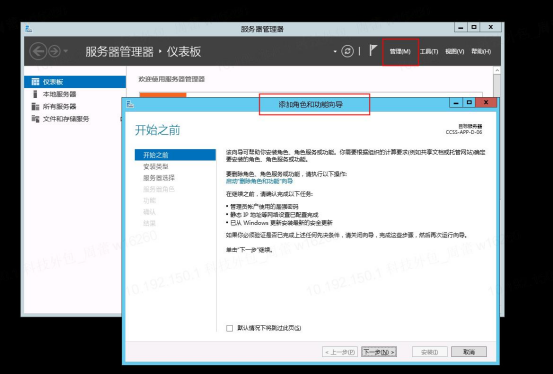Viewport: 553px width, 374px height.
Task: Click the wizard title bar icon
Action: (130, 104)
